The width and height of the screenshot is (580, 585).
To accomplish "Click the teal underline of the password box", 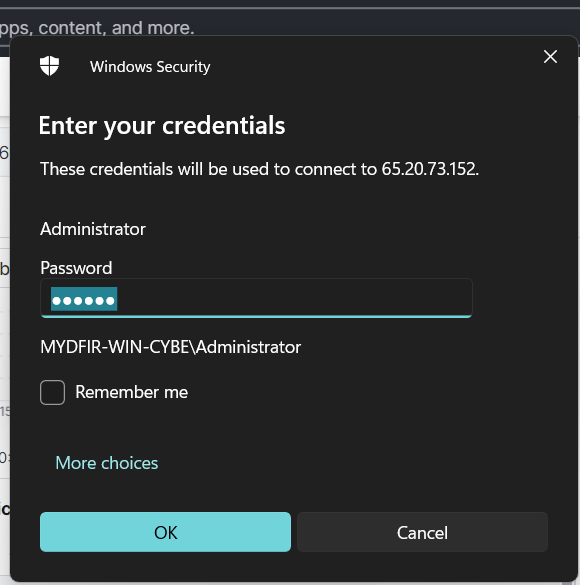I will 256,316.
